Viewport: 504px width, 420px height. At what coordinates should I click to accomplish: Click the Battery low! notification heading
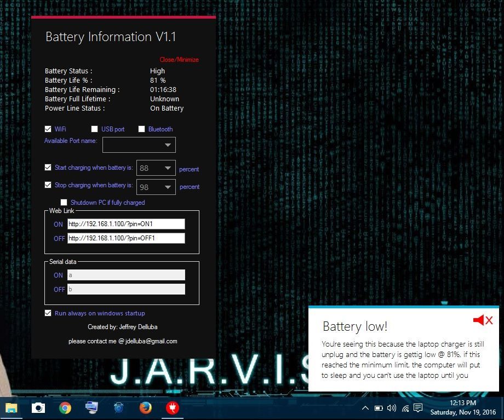point(355,326)
